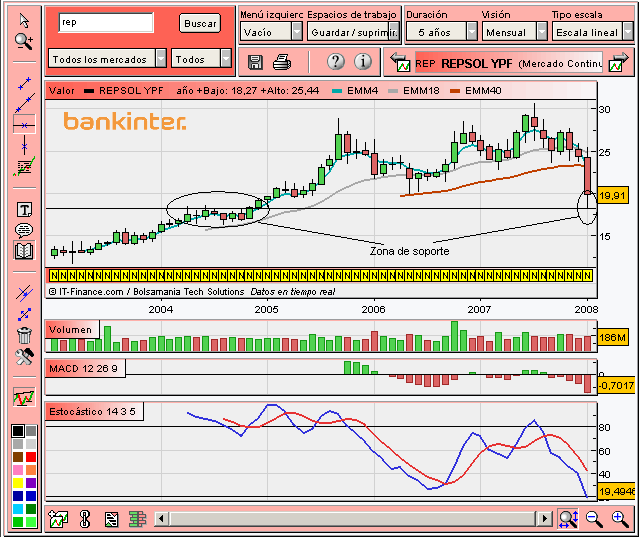641x537 pixels.
Task: Click the trash bin delete tool
Action: 25,335
